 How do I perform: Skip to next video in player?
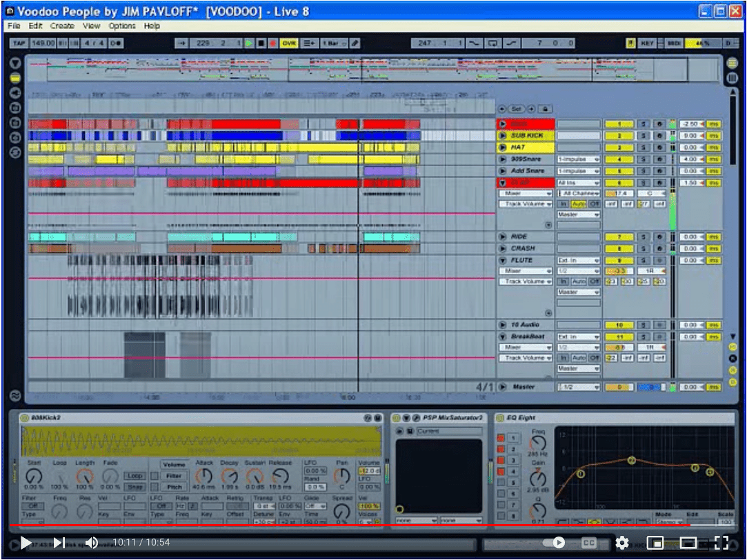[x=59, y=543]
